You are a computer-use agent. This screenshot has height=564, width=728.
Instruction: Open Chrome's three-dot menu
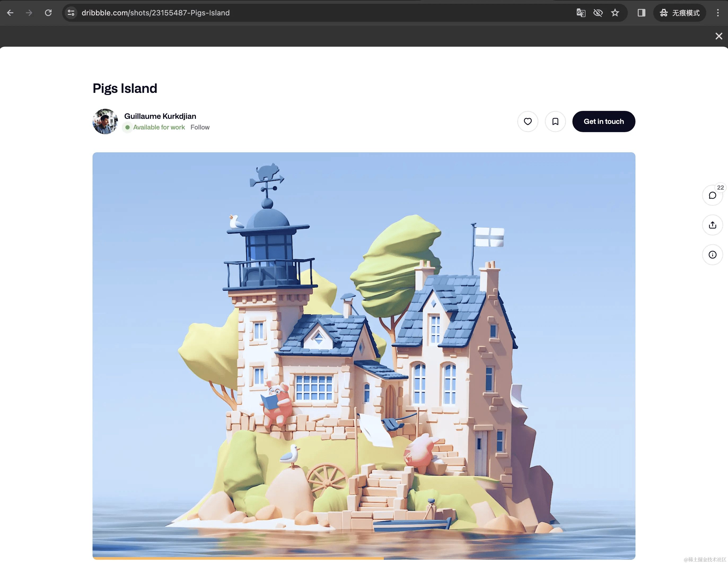tap(717, 13)
